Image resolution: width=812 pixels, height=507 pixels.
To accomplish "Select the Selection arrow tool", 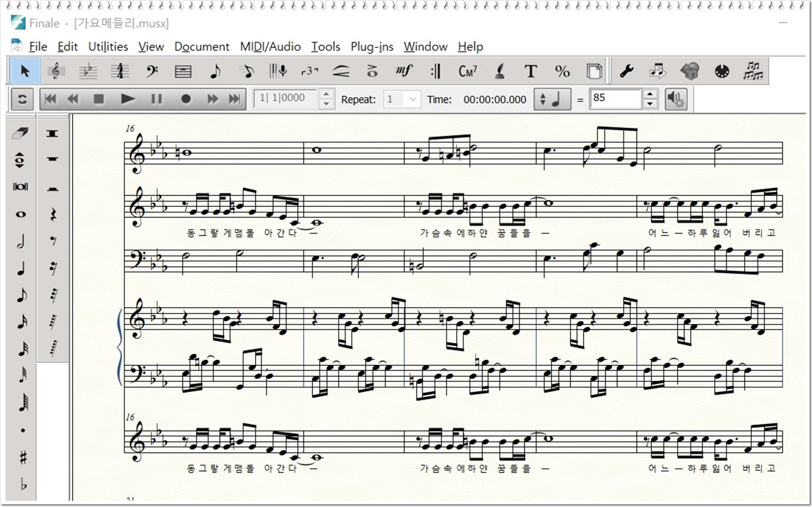I will click(x=25, y=71).
